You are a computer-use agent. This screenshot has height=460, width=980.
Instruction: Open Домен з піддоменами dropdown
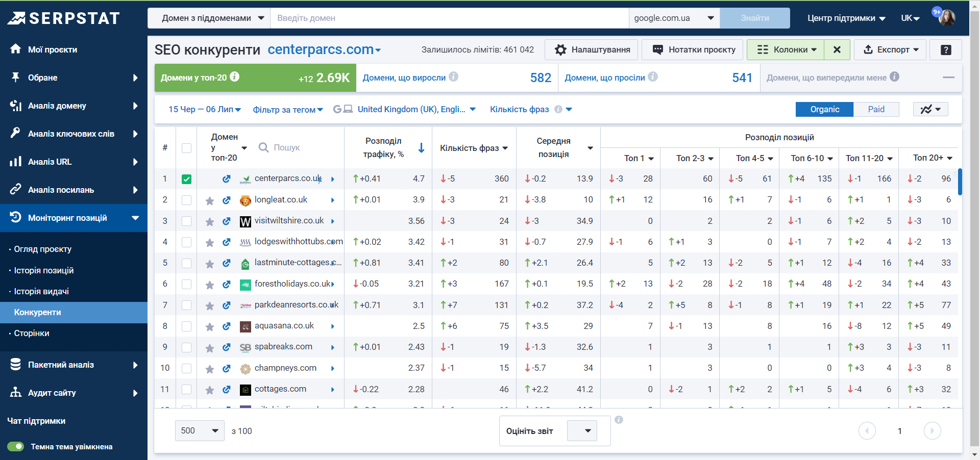(x=209, y=18)
